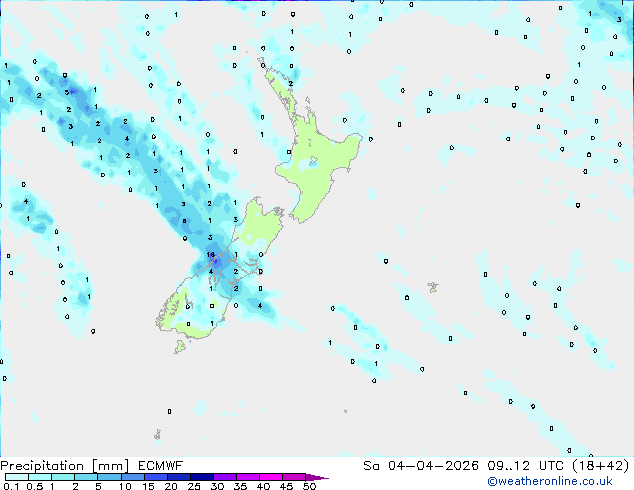The image size is (634, 490).
Task: Click the 0.5–1 mm legend swatch
Action: [x=40, y=477]
